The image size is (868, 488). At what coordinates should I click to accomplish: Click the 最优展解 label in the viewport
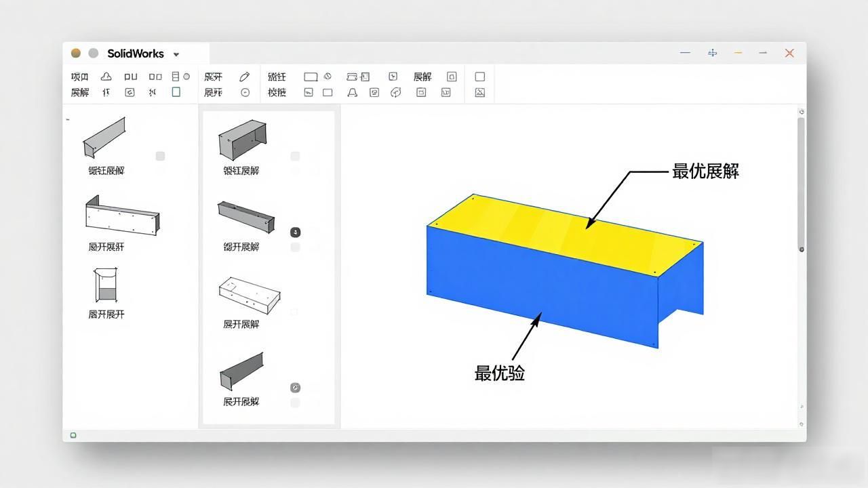pyautogui.click(x=705, y=171)
